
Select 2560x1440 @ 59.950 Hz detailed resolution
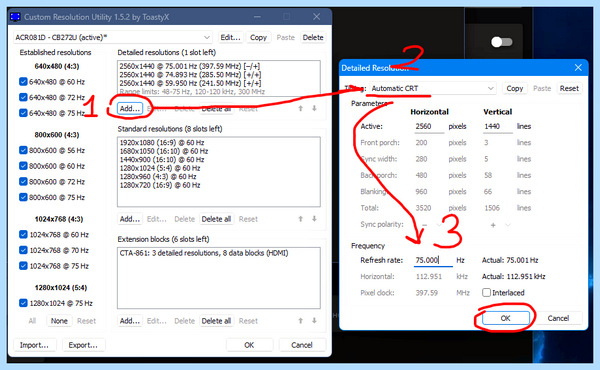click(x=190, y=83)
